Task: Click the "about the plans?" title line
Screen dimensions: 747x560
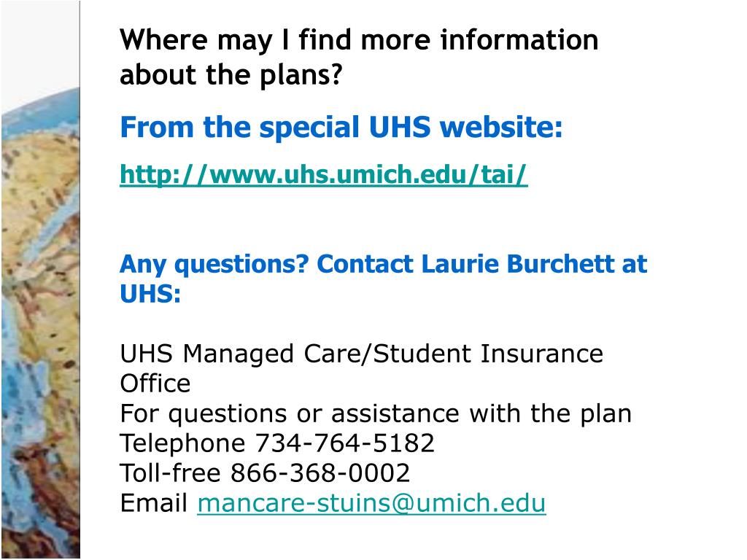Action: (x=231, y=74)
